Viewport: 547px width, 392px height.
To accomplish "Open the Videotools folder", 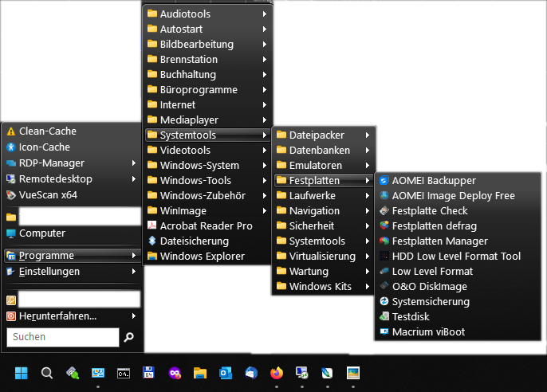I will 207,150.
